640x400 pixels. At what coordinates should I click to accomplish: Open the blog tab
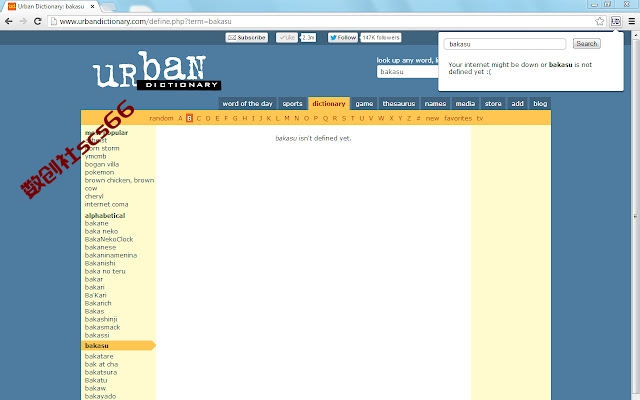(x=540, y=104)
